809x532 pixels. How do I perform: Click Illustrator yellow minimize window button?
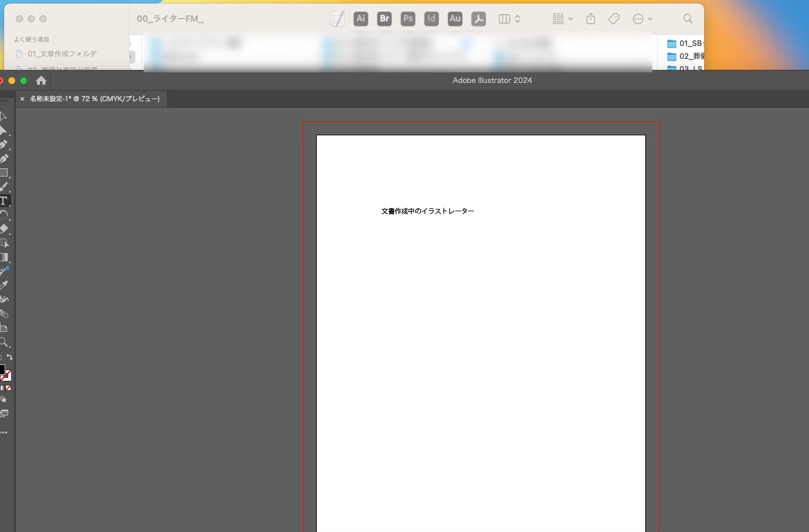[12, 81]
